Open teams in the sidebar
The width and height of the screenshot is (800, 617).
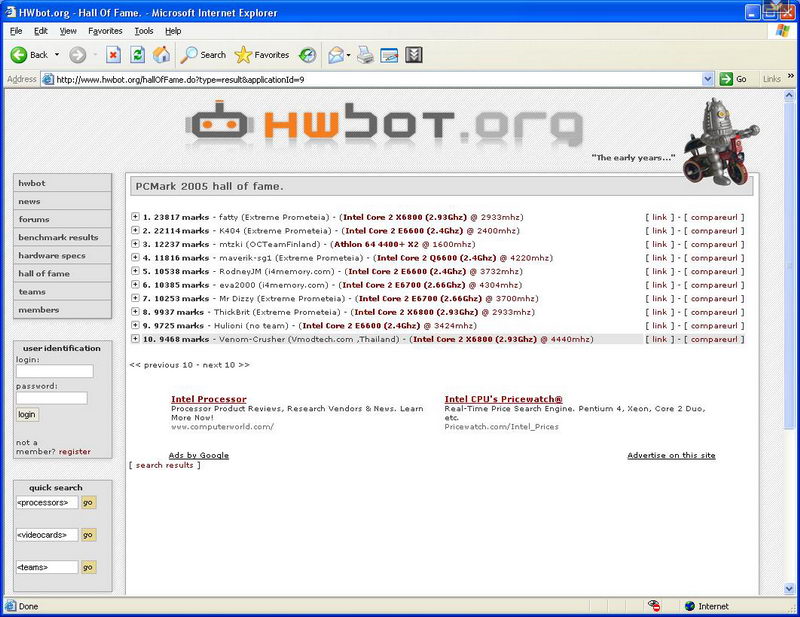pos(62,291)
